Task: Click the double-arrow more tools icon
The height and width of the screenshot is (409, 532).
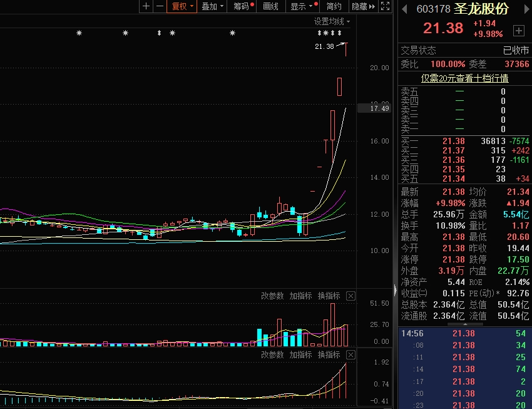Action: [372, 6]
